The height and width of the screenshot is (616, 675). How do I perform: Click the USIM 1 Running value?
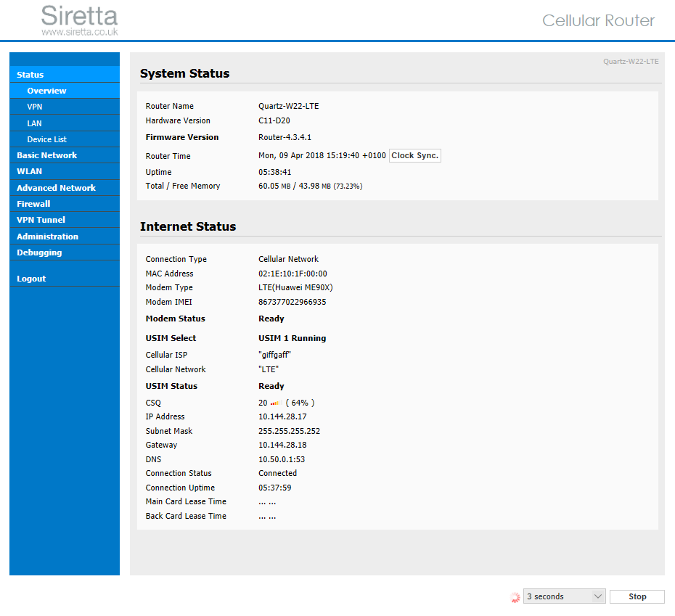click(292, 338)
